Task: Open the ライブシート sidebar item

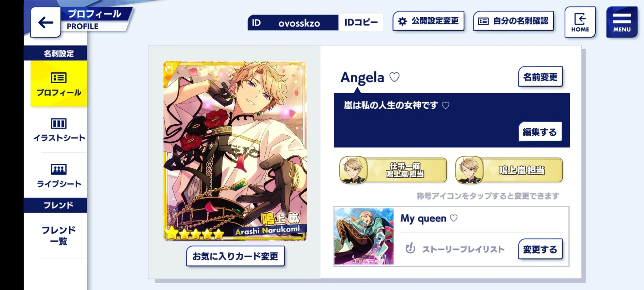Action: pos(59,176)
